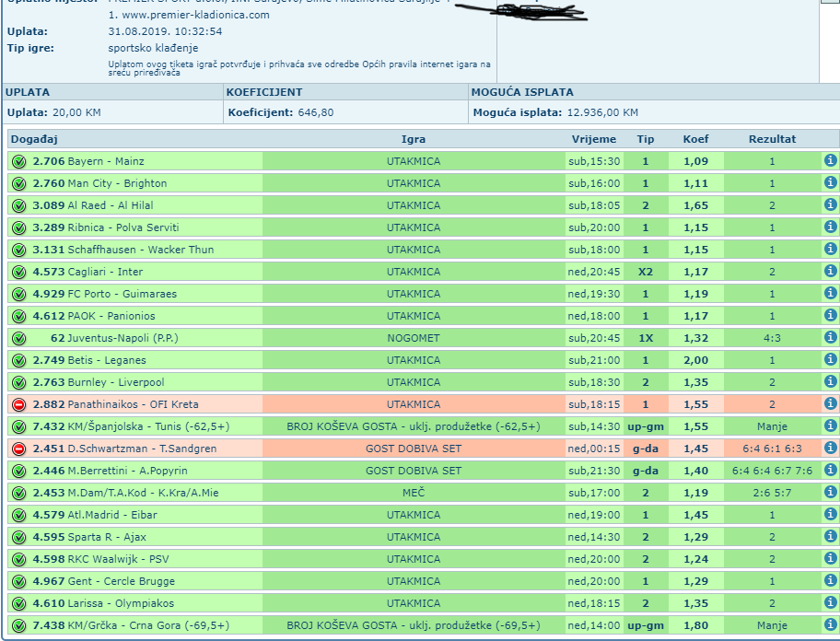Open info icon for Juventus-Napoli row

pyautogui.click(x=831, y=337)
